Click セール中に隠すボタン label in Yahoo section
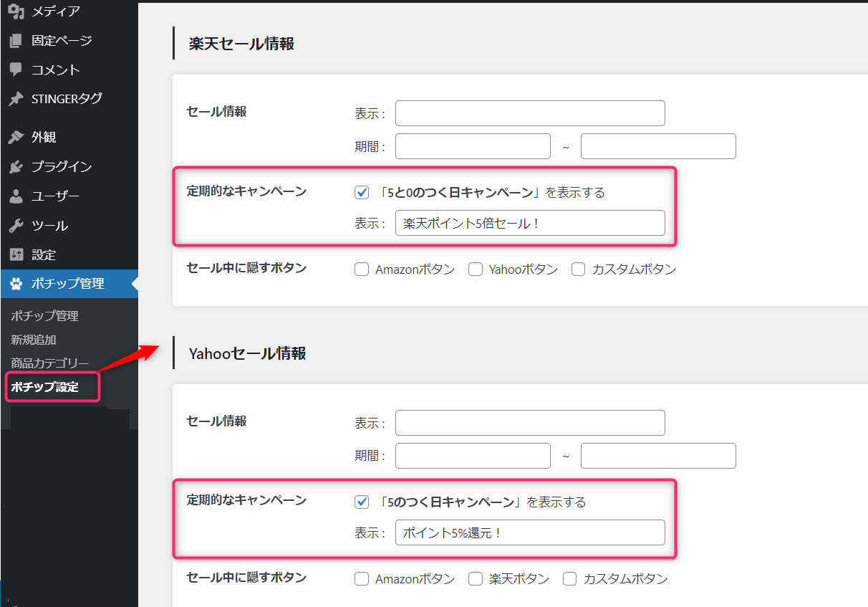The height and width of the screenshot is (607, 868). [x=246, y=577]
